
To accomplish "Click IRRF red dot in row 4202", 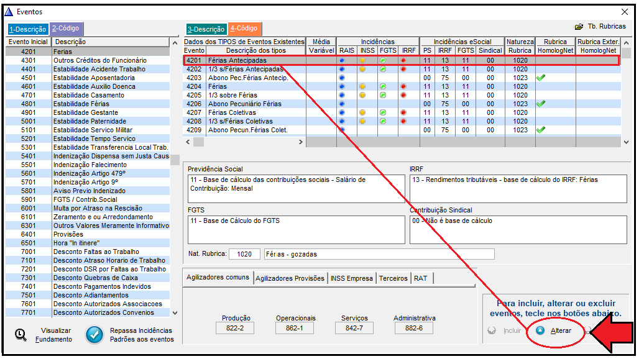I will tap(403, 70).
